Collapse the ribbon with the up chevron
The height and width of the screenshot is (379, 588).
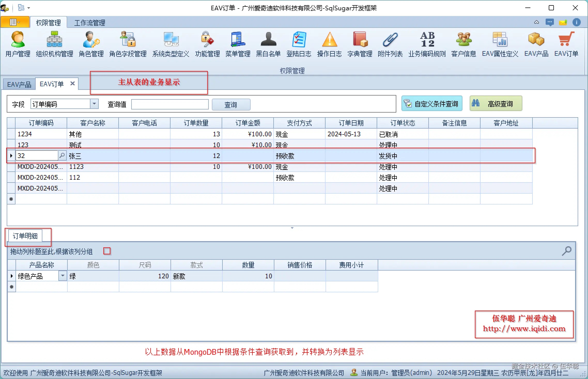(x=537, y=22)
